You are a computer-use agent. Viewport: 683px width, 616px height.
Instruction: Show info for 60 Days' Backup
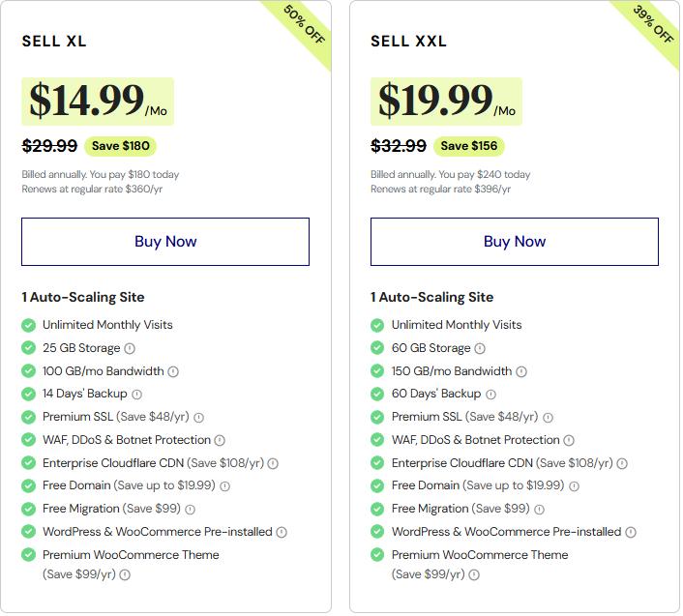tap(490, 395)
